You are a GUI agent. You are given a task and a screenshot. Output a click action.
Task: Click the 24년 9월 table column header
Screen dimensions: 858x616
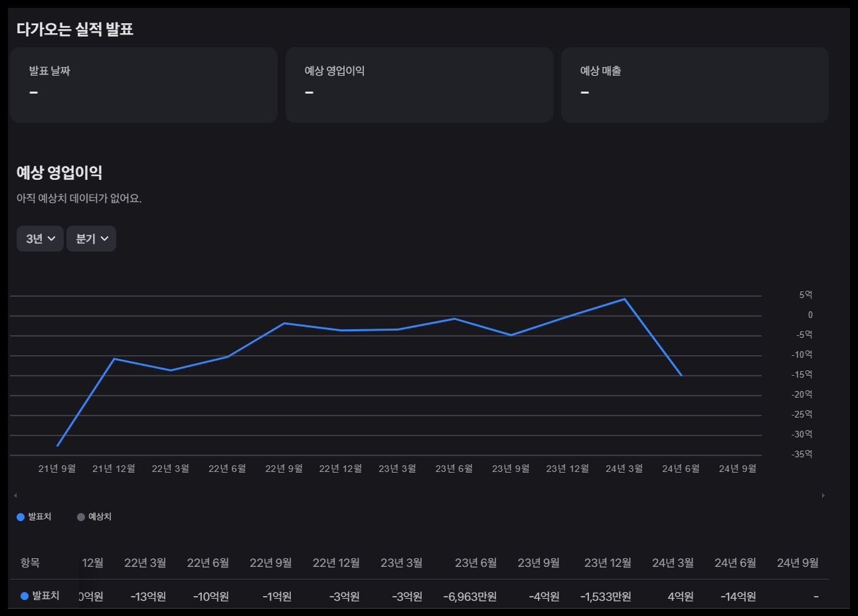click(798, 563)
